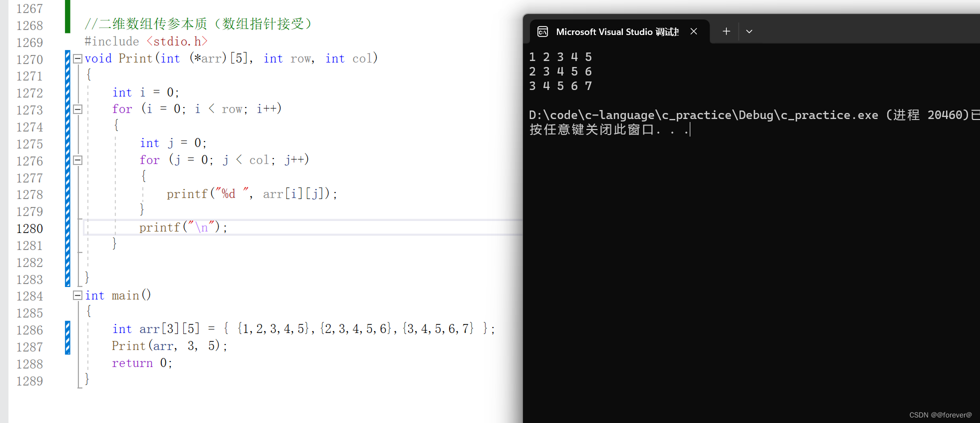Collapse the Print function fold toggle

coord(77,59)
